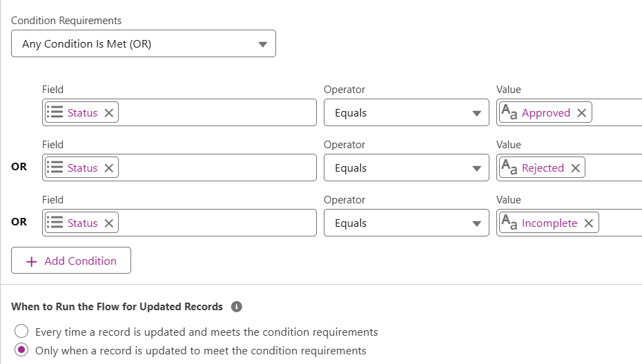Remove the Status pill in third condition
The image size is (642, 364).
pos(109,223)
